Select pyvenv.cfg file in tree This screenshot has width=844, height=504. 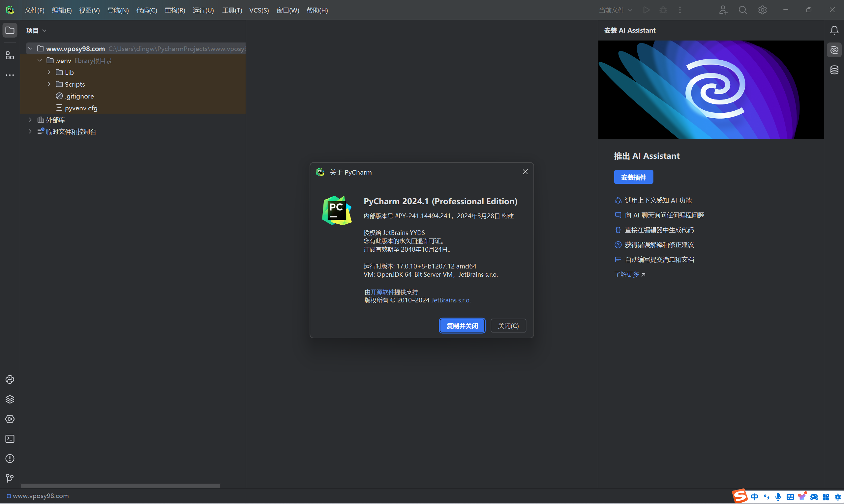(x=81, y=108)
